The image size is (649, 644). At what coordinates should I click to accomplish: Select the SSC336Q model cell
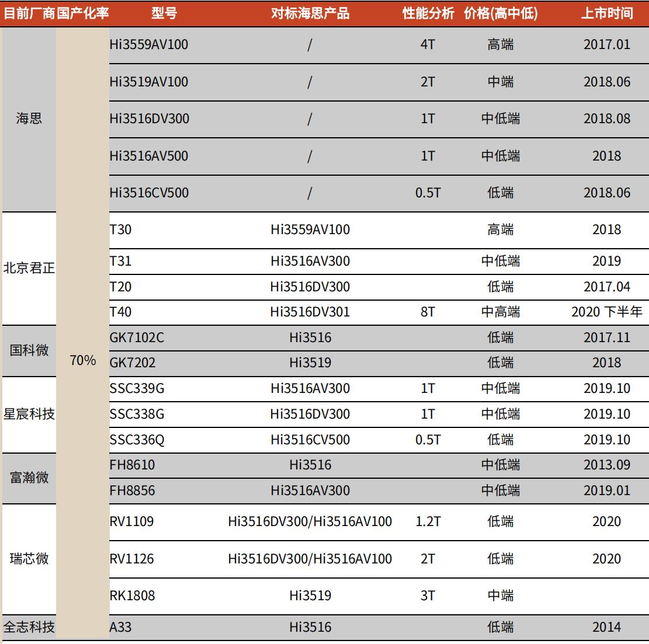point(137,440)
